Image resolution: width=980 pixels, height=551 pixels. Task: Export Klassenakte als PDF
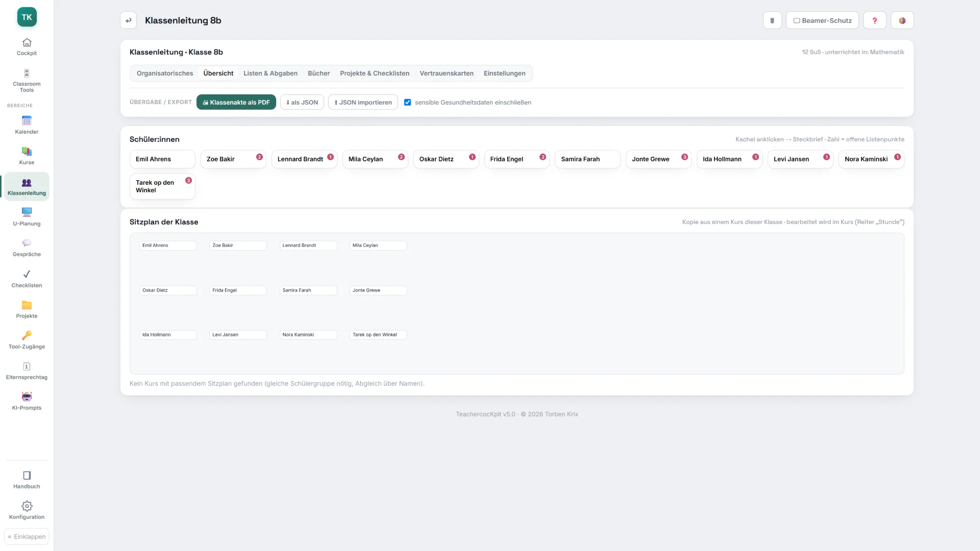click(236, 102)
